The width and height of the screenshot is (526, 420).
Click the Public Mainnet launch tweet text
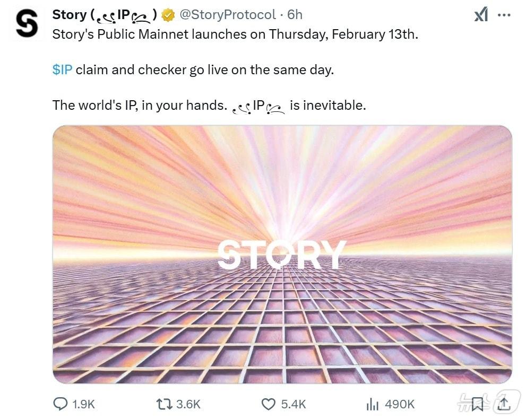pyautogui.click(x=235, y=34)
